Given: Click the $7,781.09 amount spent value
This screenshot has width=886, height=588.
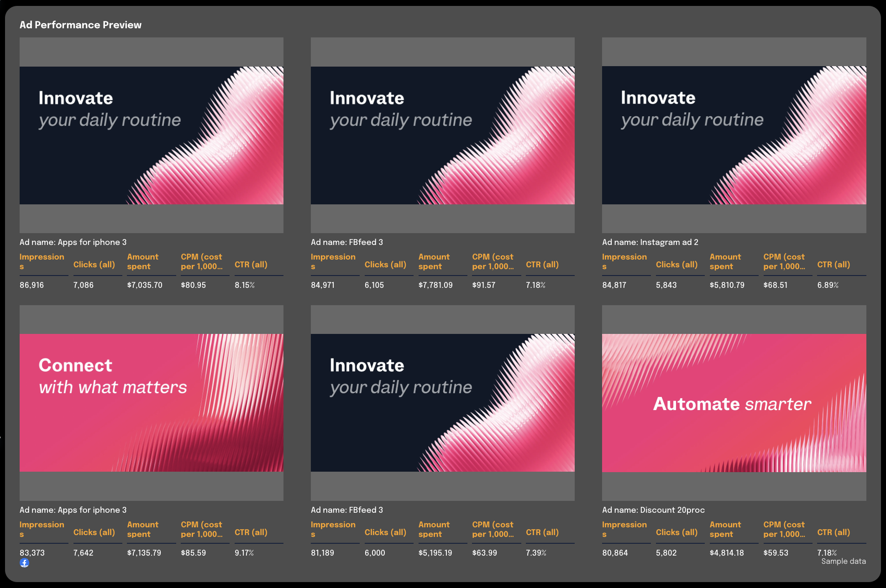Looking at the screenshot, I should tap(436, 285).
